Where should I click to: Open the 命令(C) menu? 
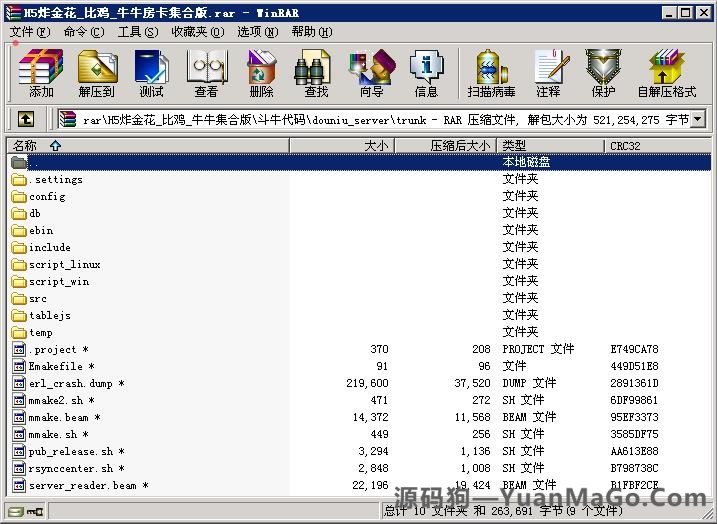point(84,32)
